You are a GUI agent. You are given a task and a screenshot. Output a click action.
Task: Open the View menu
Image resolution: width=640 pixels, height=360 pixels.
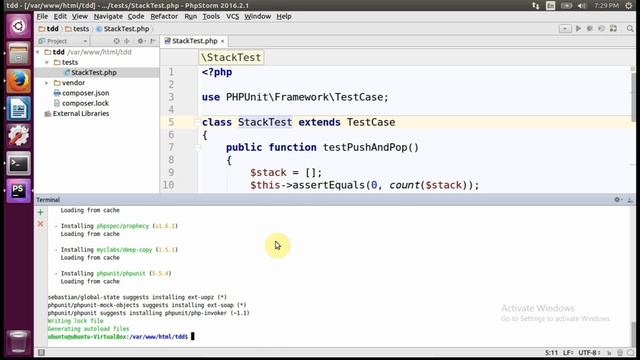tap(80, 16)
